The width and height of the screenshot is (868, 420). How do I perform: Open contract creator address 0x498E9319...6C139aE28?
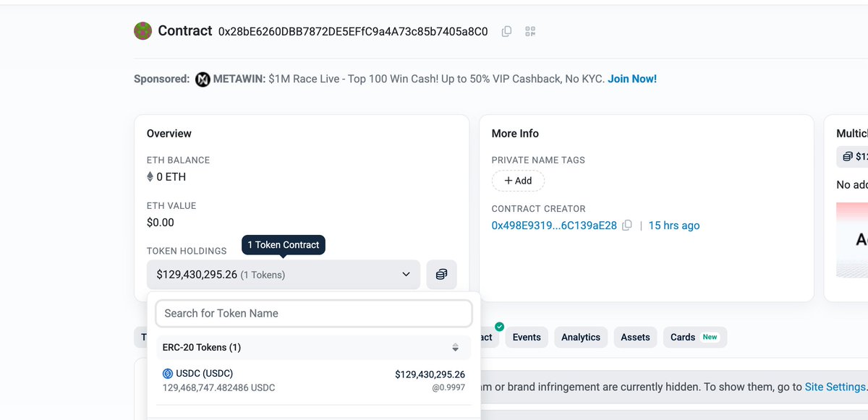[554, 226]
